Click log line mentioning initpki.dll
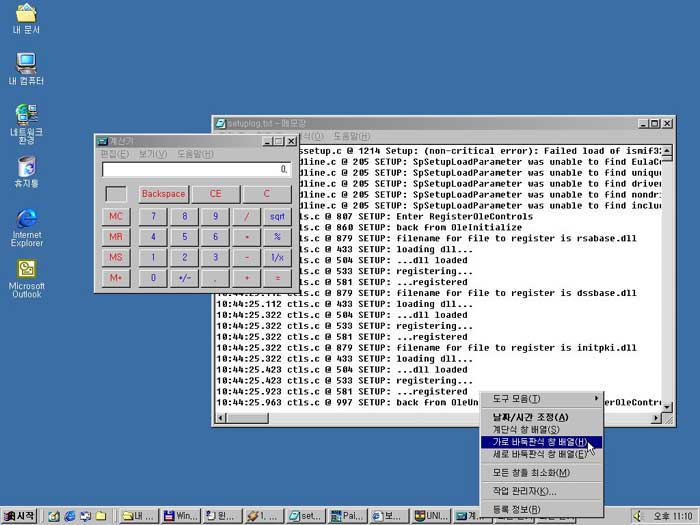This screenshot has width=700, height=525. point(426,348)
